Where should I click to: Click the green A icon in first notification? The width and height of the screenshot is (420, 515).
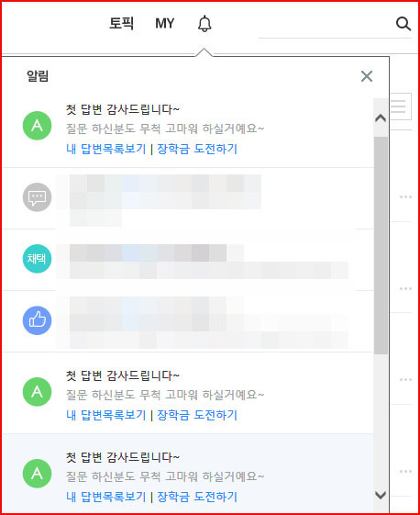(37, 126)
